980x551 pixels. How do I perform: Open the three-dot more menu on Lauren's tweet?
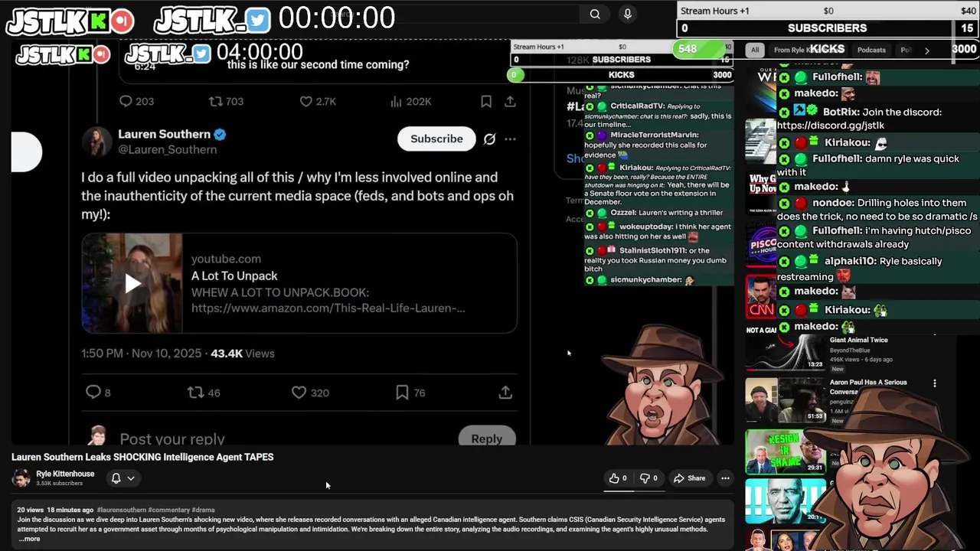[510, 139]
